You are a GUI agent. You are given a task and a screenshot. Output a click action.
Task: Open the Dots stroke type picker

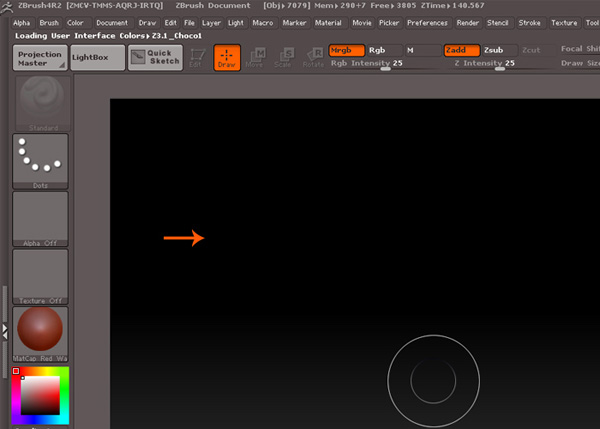40,160
